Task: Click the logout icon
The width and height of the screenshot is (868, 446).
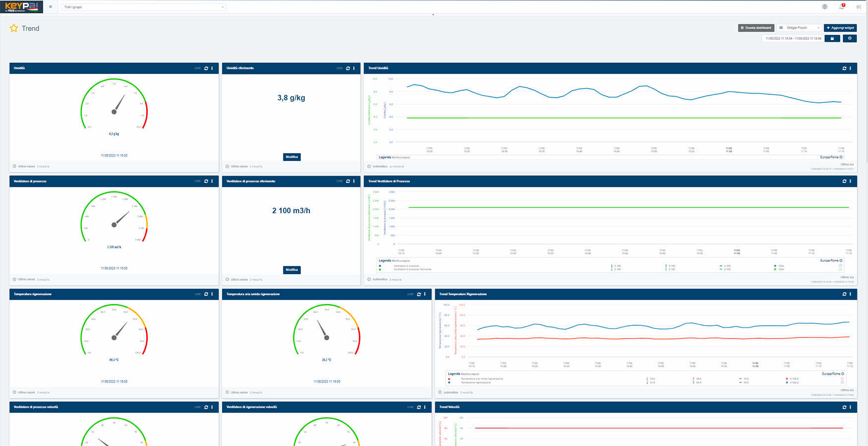Action: (x=859, y=7)
